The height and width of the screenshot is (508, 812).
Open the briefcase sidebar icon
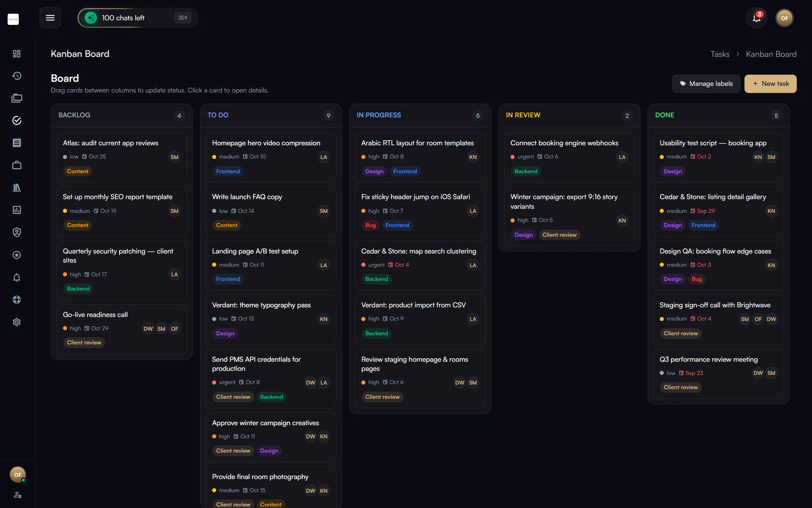pos(17,165)
